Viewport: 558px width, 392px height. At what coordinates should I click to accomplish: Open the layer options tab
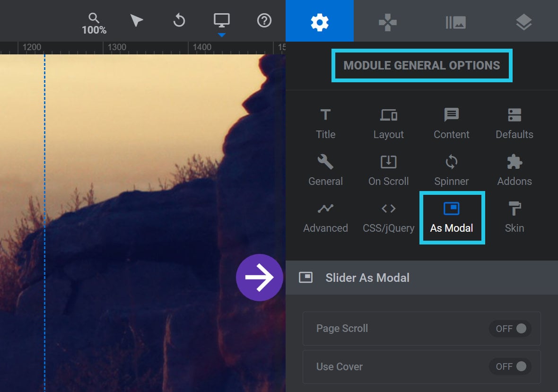pyautogui.click(x=524, y=22)
